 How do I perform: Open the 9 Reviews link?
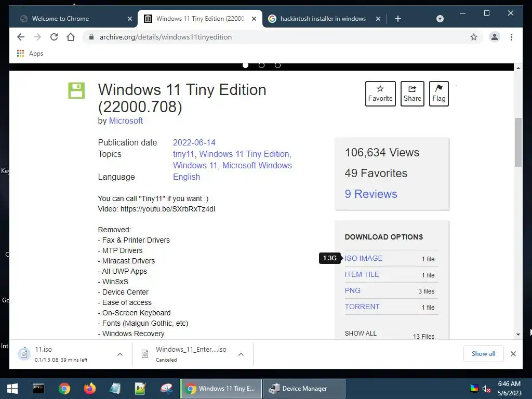(x=371, y=194)
